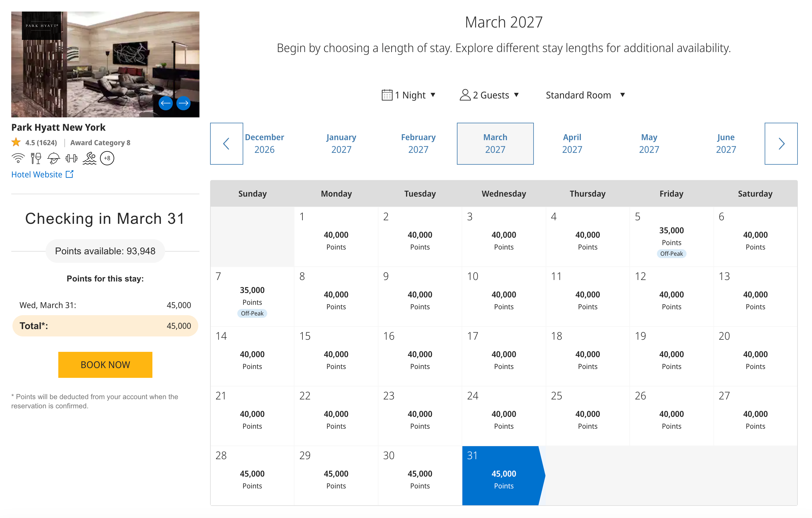Click the BOOK NOW button

click(x=105, y=365)
